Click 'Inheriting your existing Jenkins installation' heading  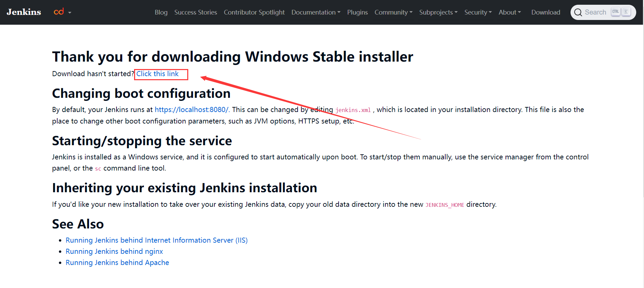pyautogui.click(x=185, y=188)
